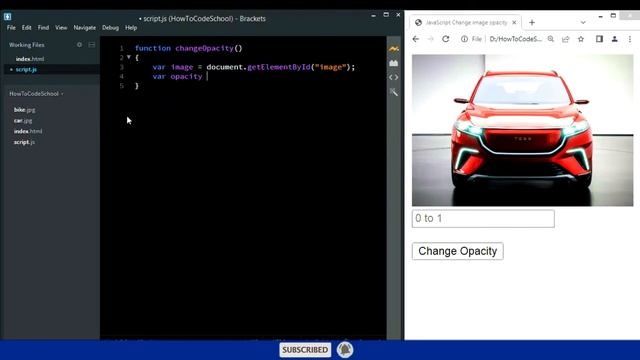The height and width of the screenshot is (360, 640).
Task: Open the Chrome profile icon
Action: pyautogui.click(x=614, y=39)
